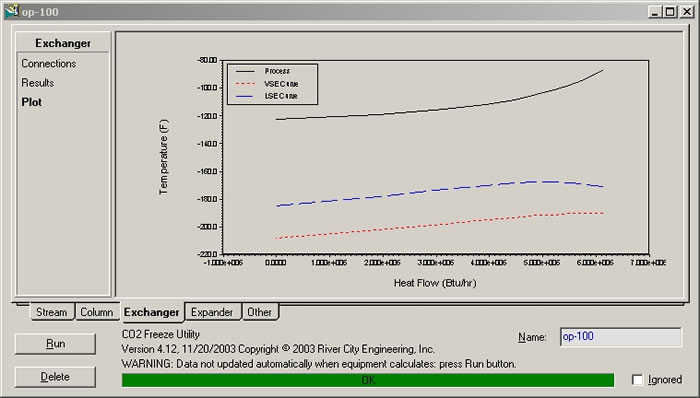Viewport: 700px width, 398px height.
Task: Select the Plot page entry
Action: coord(32,102)
